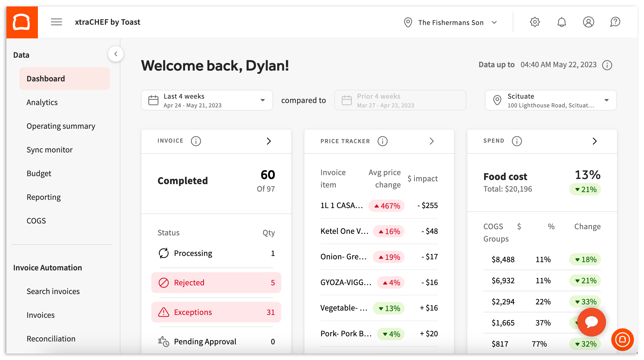Collapse the left sidebar panel
Image resolution: width=644 pixels, height=360 pixels.
[116, 54]
